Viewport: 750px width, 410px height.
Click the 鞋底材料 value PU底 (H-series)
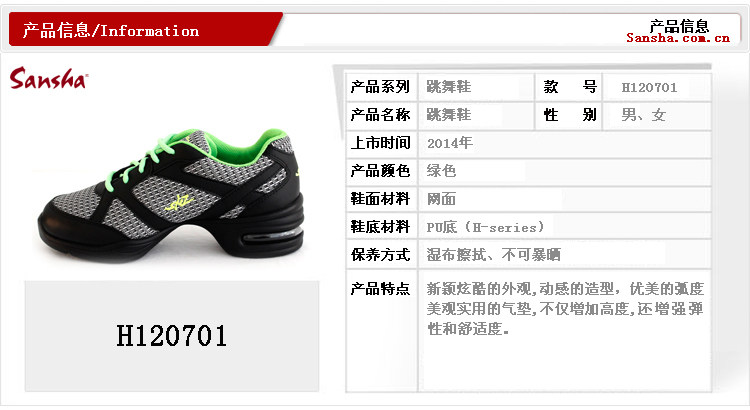click(485, 227)
